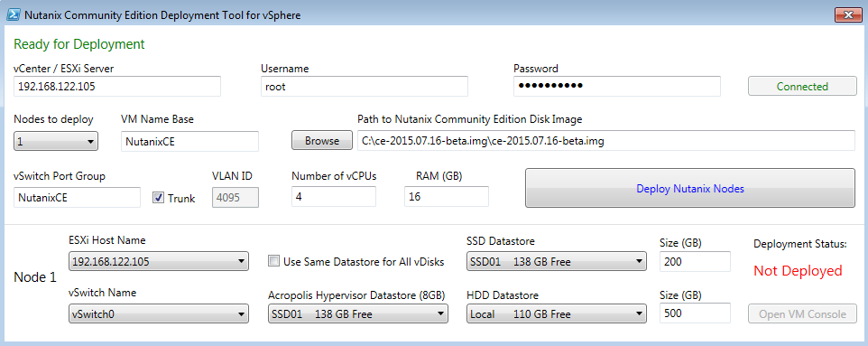The height and width of the screenshot is (346, 868).
Task: Click the Node 1 label
Action: (35, 277)
